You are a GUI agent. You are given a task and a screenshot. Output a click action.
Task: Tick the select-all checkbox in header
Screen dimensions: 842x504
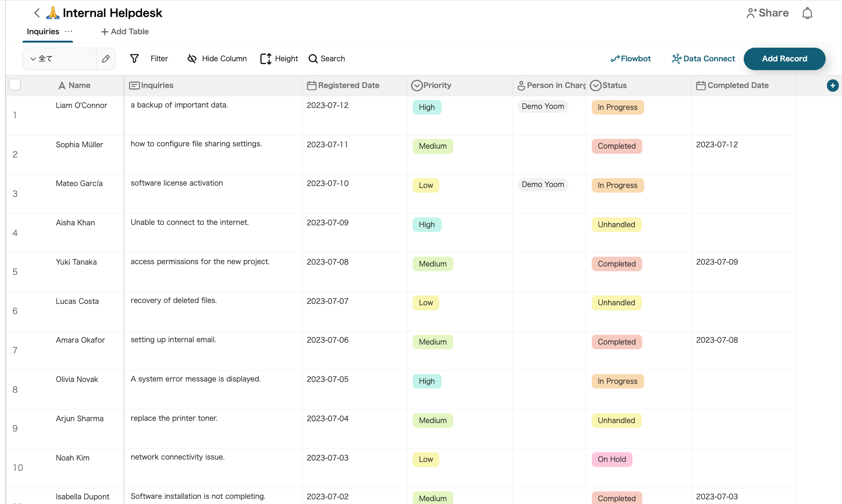[x=15, y=85]
